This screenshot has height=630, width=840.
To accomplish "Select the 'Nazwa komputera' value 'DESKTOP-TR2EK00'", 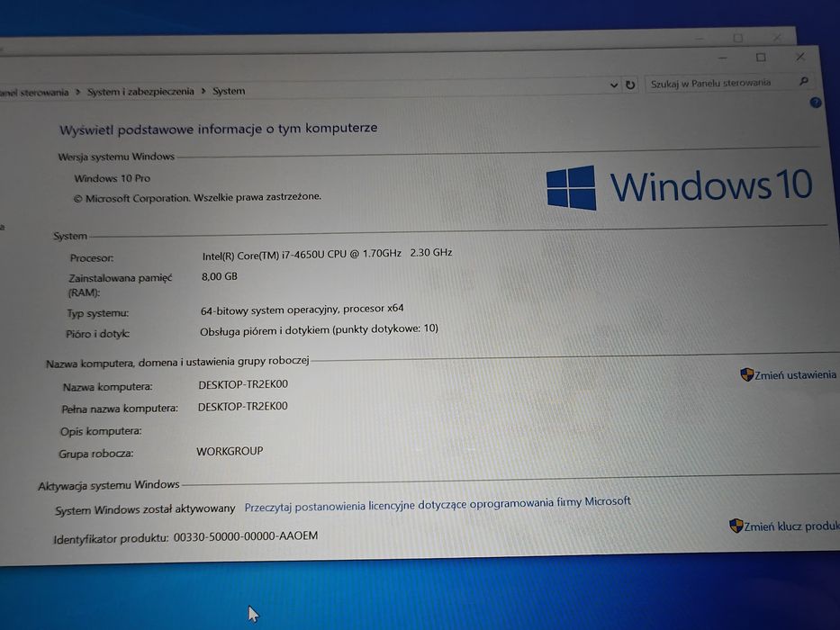I will coord(243,384).
